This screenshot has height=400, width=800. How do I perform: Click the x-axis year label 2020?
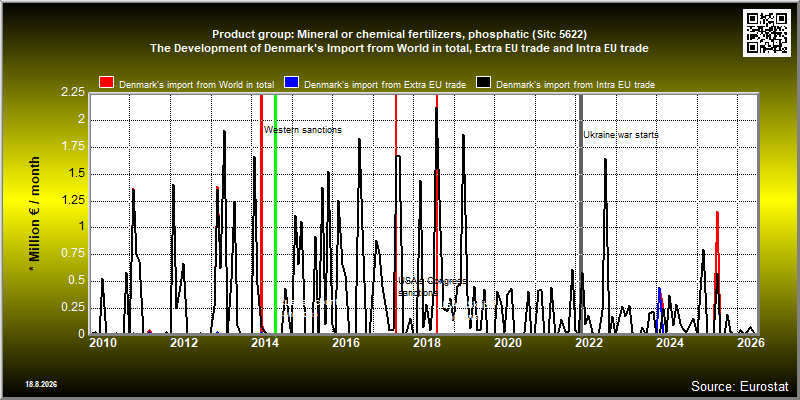pyautogui.click(x=508, y=343)
